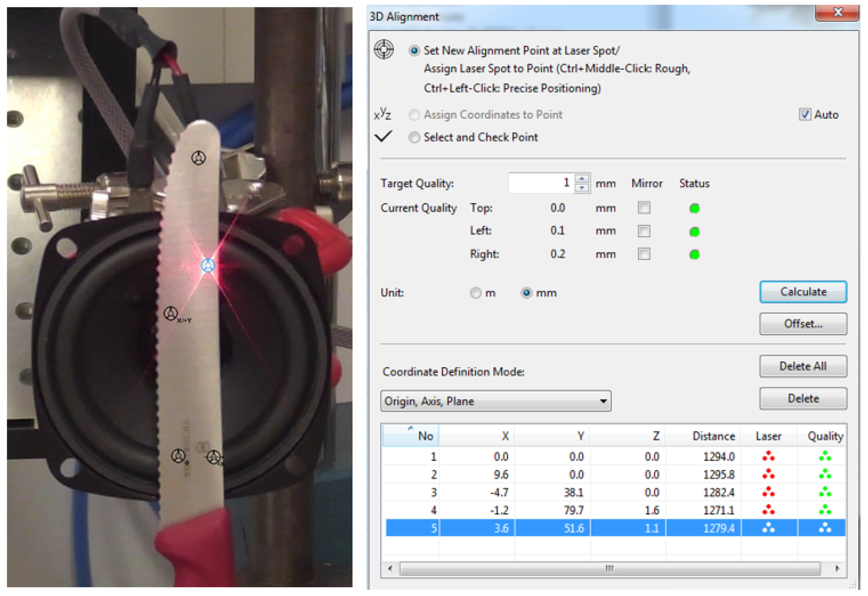Click white quality icon in row 5

point(825,528)
